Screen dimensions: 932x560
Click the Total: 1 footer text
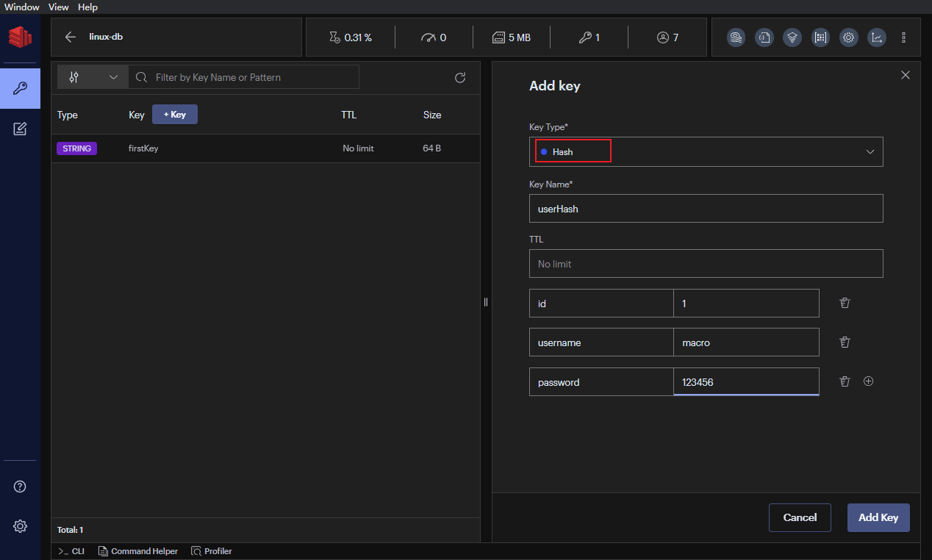[x=71, y=530]
